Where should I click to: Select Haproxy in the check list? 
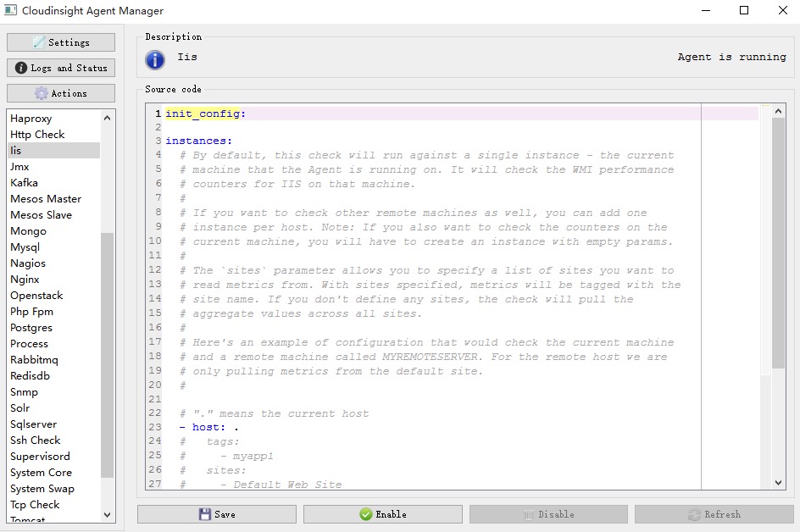[x=54, y=119]
